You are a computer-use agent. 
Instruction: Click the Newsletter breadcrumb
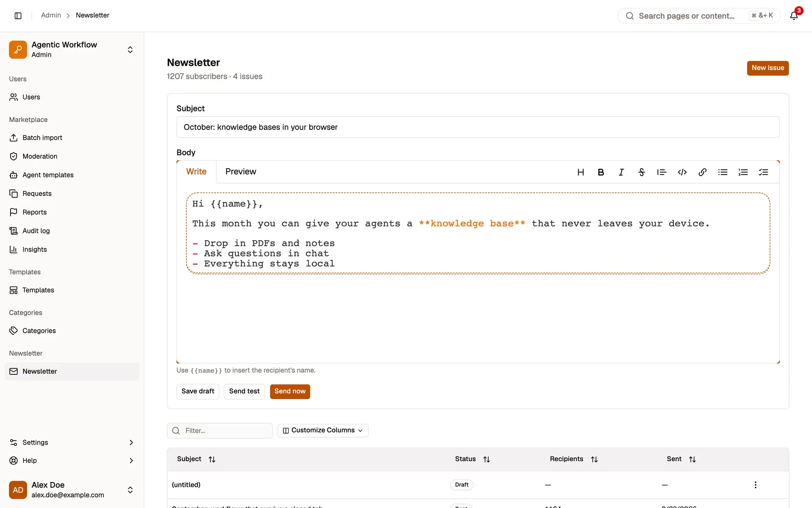point(93,15)
